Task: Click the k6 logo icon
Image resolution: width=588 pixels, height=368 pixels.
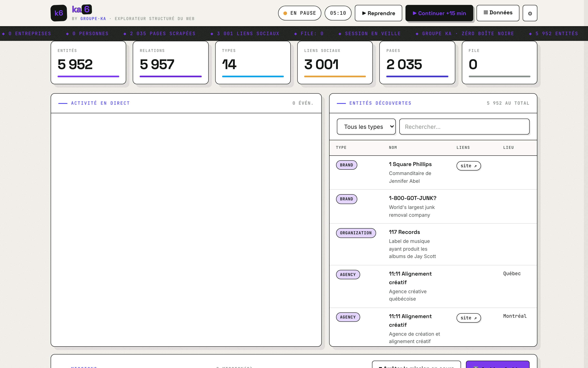Action: point(59,13)
